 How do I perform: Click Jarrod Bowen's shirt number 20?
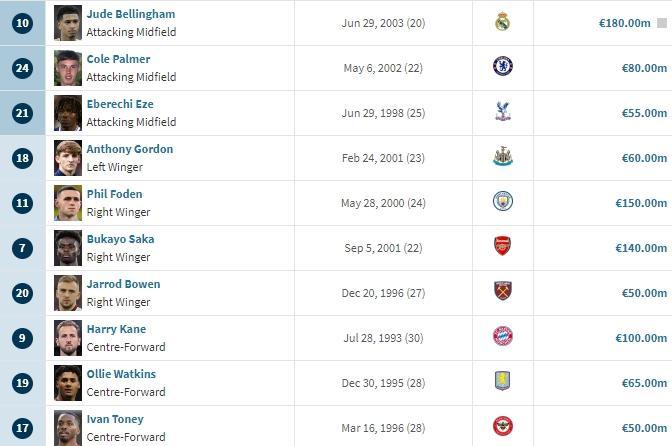(23, 292)
